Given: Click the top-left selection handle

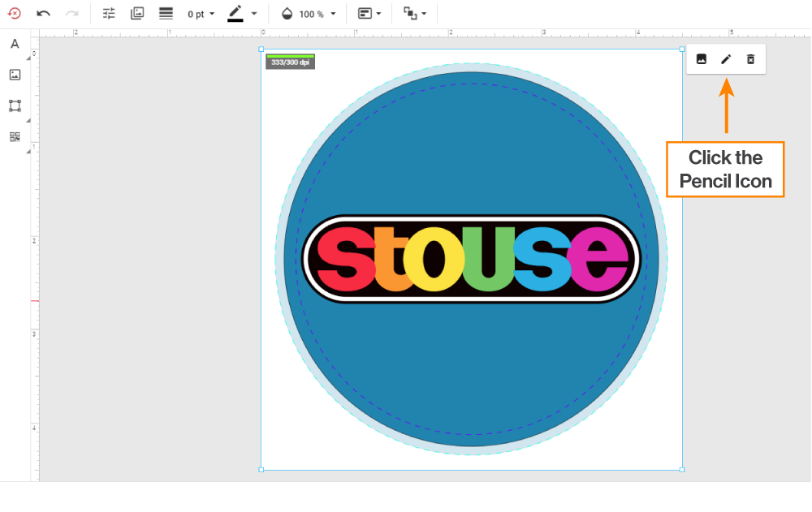Looking at the screenshot, I should (x=261, y=49).
